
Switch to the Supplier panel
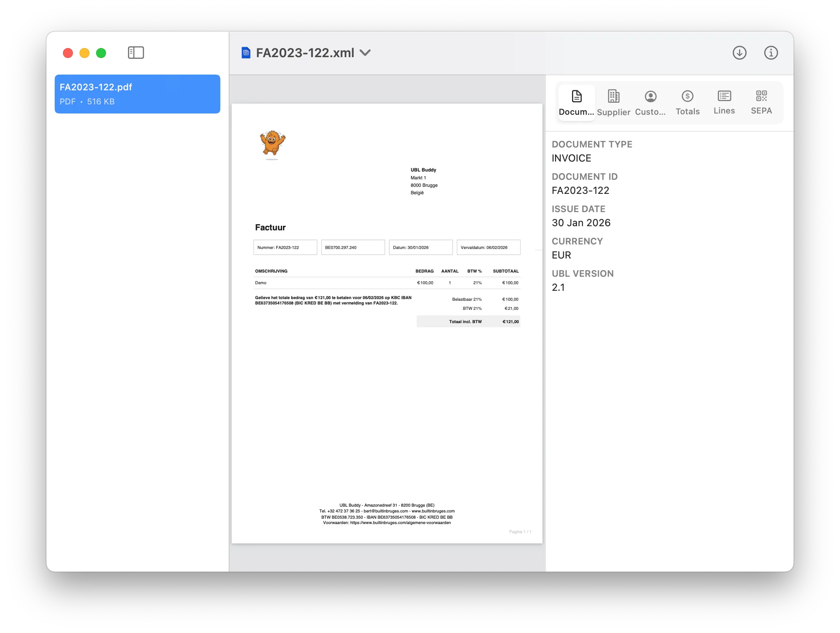(613, 103)
